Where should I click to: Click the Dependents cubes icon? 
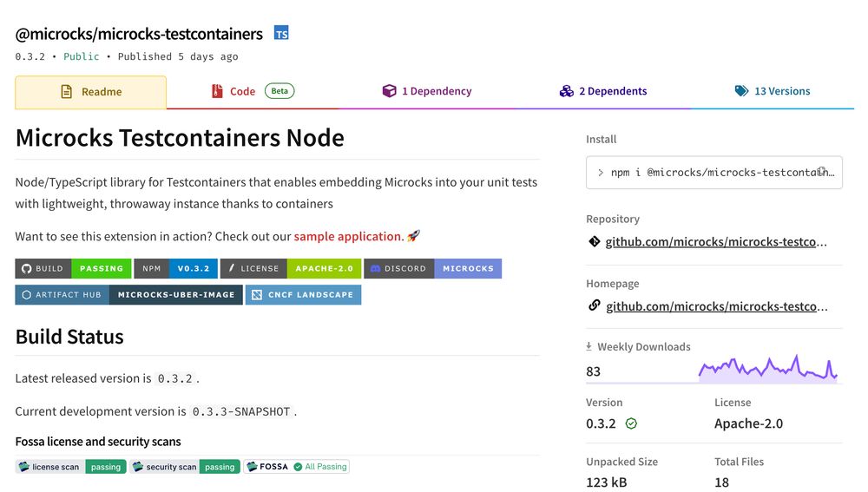click(x=566, y=91)
